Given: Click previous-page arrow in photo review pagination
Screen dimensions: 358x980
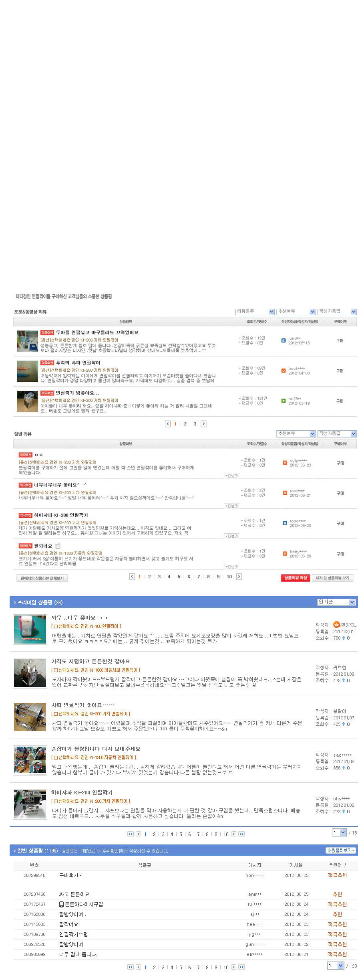Looking at the screenshot, I should coord(168,424).
